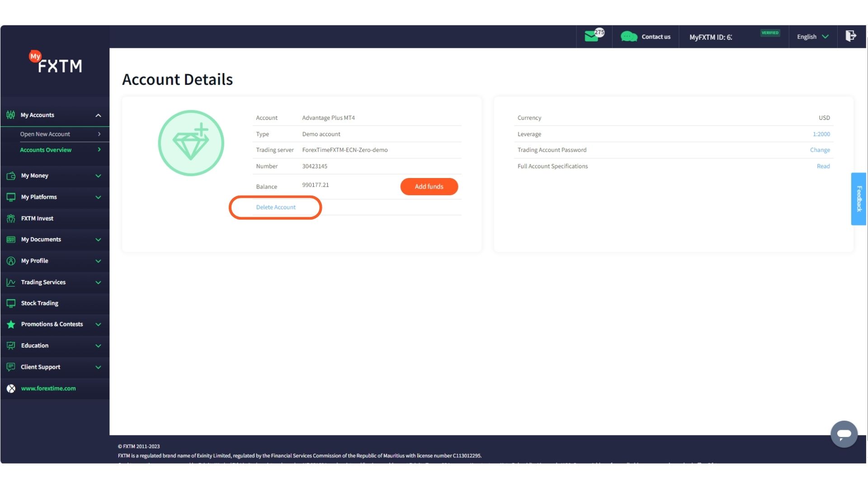Click the FXTM Invest people icon
This screenshot has width=868, height=488.
pos(11,219)
